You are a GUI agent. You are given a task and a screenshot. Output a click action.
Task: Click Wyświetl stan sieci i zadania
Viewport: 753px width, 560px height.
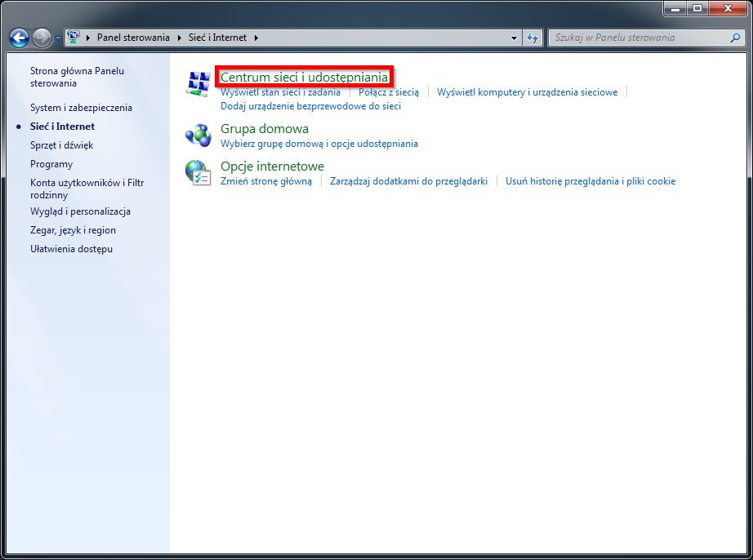click(x=280, y=92)
